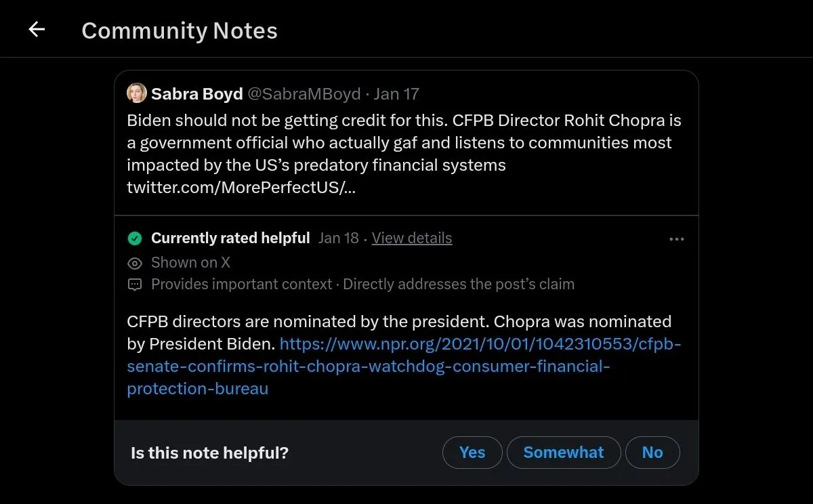Click the back arrow to leave Community Notes
Viewport: 813px width, 504px height.
click(36, 28)
